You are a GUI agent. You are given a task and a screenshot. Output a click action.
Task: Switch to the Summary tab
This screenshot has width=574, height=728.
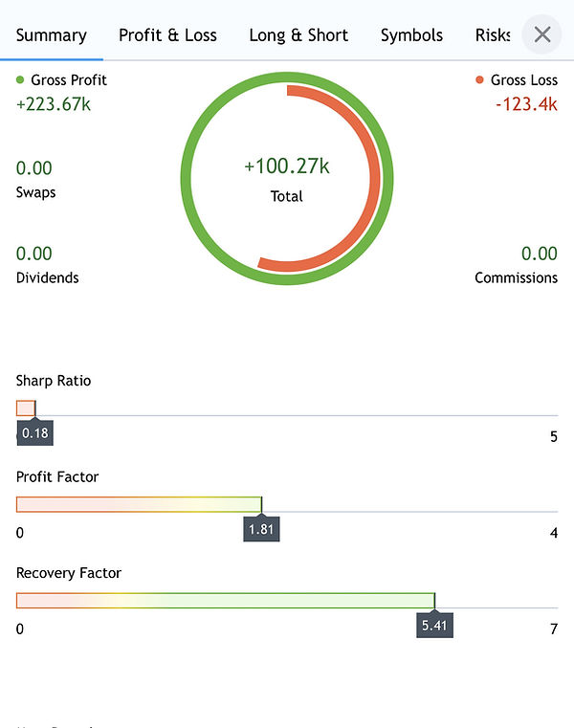[x=52, y=35]
